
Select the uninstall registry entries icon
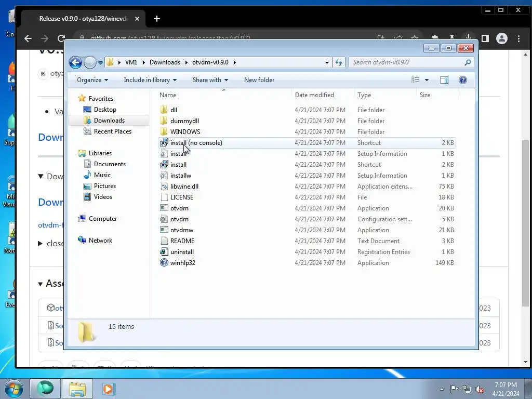click(x=164, y=251)
